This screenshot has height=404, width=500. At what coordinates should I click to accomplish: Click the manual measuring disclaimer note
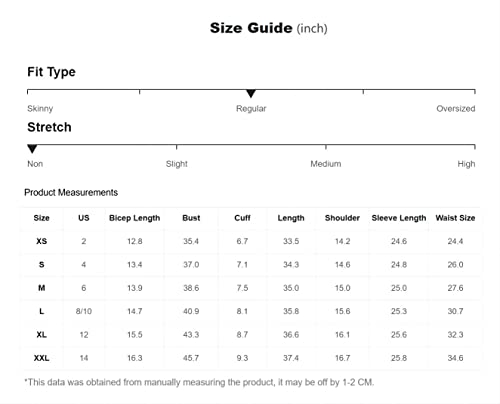(199, 382)
